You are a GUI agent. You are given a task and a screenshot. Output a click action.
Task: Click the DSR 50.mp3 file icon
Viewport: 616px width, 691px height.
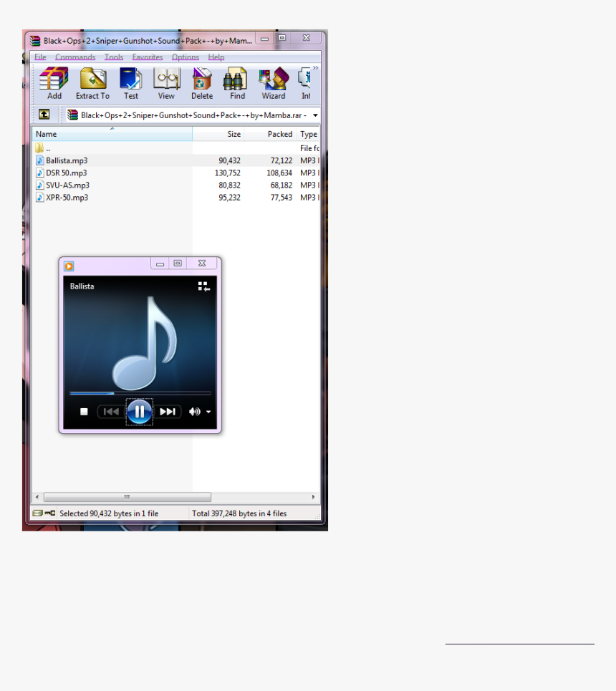coord(39,173)
